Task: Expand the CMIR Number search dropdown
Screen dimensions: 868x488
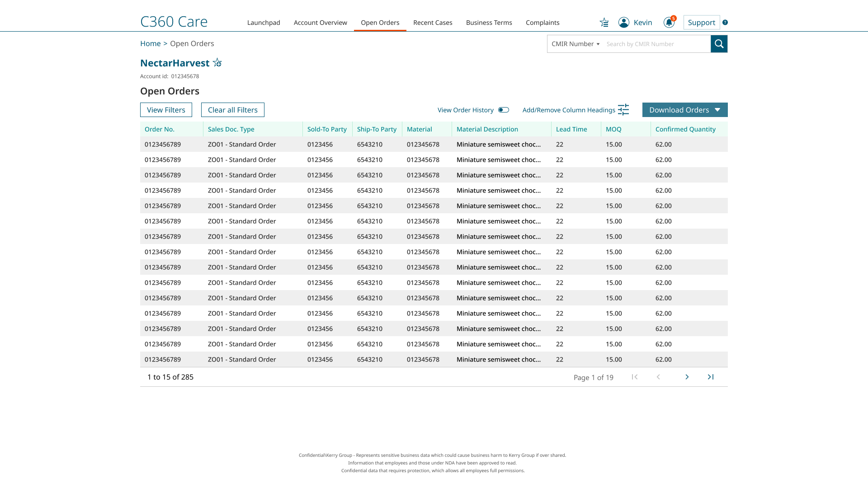Action: point(576,44)
